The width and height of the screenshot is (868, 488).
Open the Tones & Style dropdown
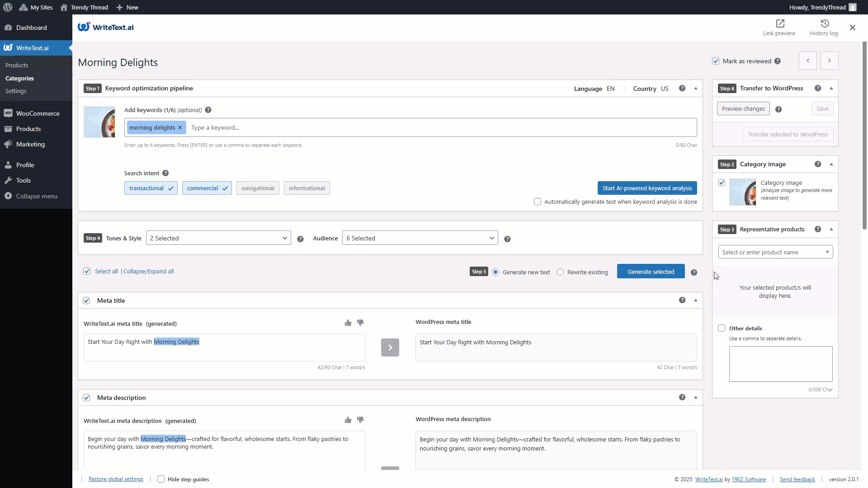click(218, 238)
